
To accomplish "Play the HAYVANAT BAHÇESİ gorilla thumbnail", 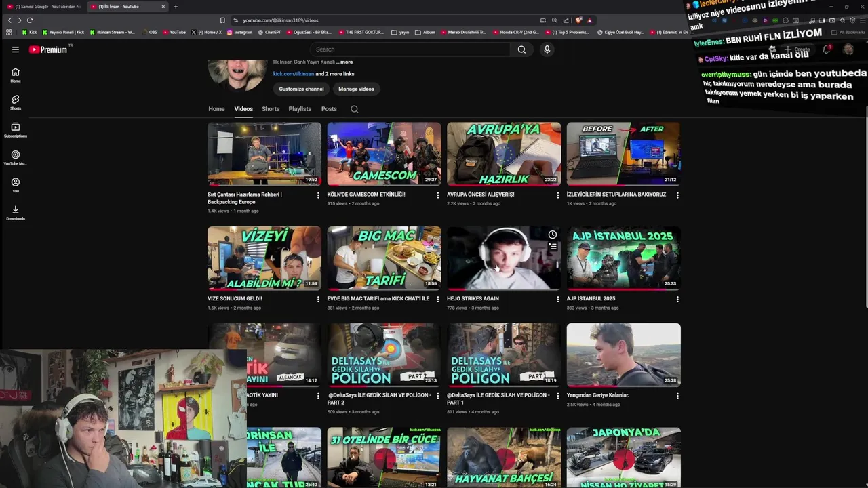I will click(x=504, y=457).
